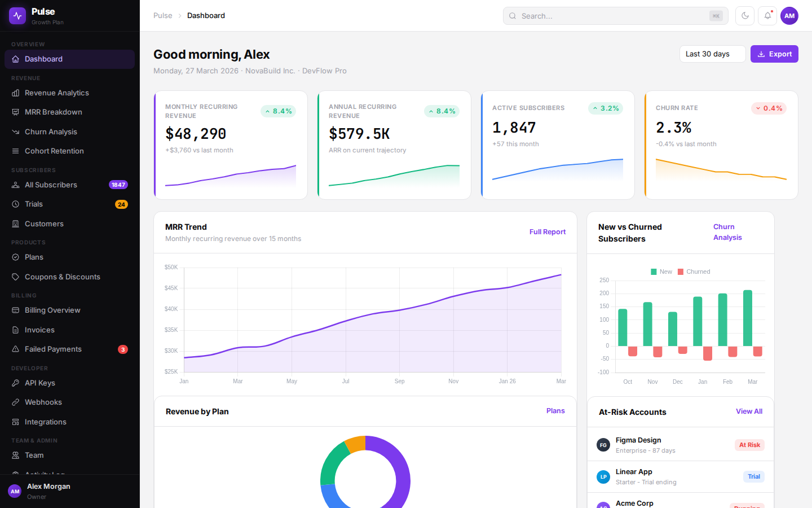Click the Dashboard home icon in sidebar

[16, 59]
